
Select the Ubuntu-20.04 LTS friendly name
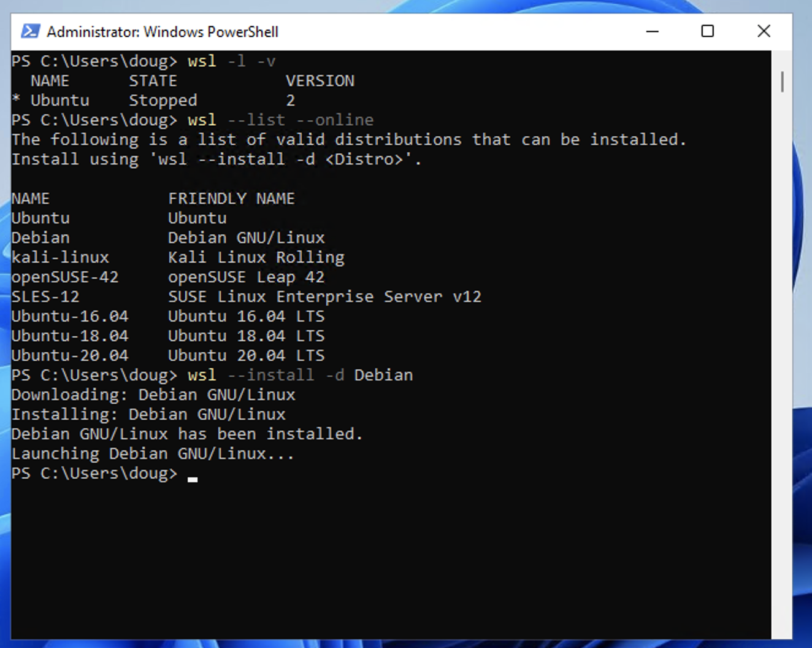coord(246,355)
